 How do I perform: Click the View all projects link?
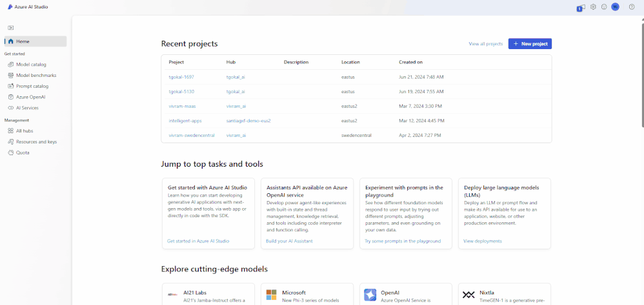[x=485, y=43]
